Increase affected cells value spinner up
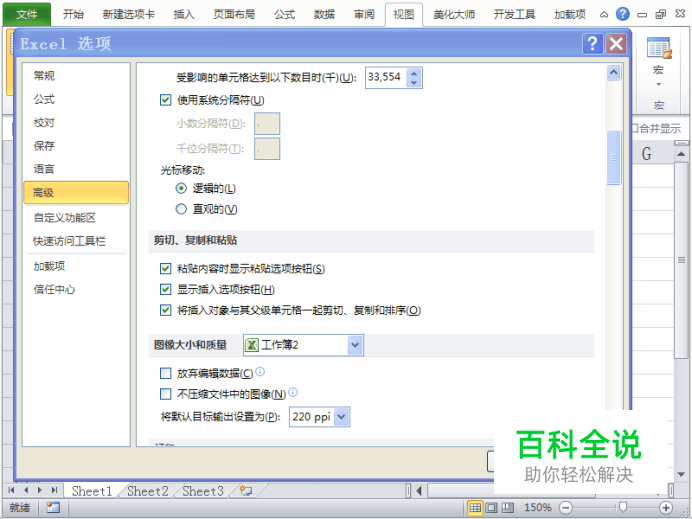Image resolution: width=692 pixels, height=519 pixels. click(414, 73)
